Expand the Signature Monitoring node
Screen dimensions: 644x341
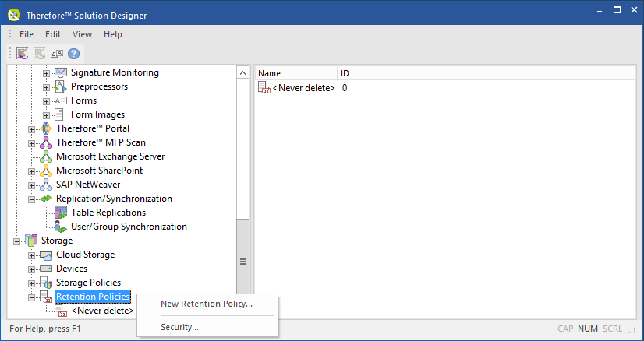click(x=47, y=73)
